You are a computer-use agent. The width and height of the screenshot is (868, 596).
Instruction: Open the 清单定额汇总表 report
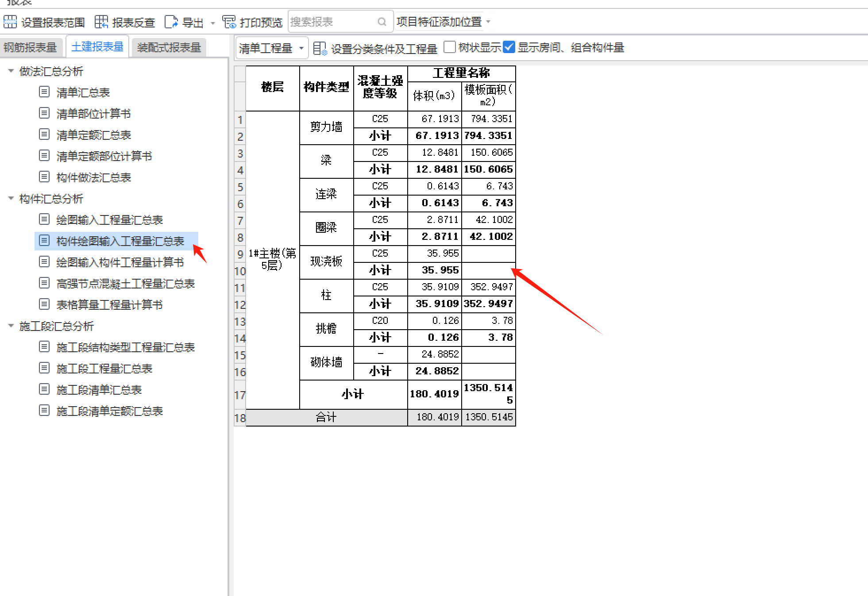click(94, 135)
